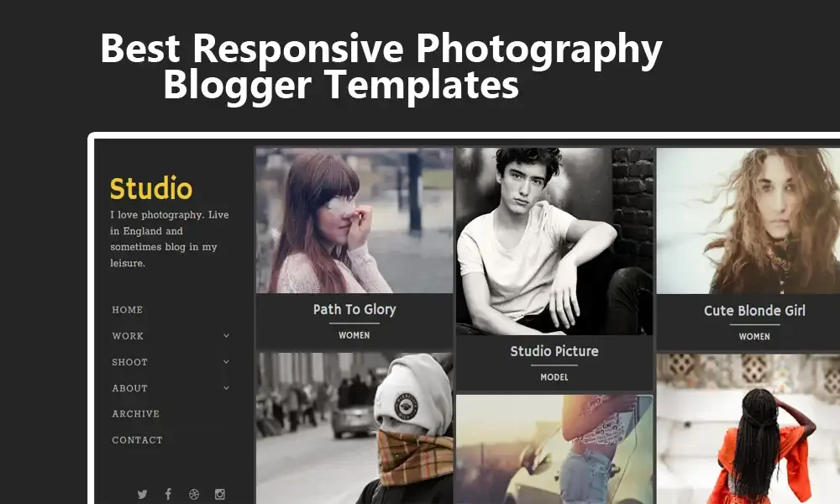Expand the SHOOT menu chevron
Image resolution: width=840 pixels, height=504 pixels.
coord(226,362)
